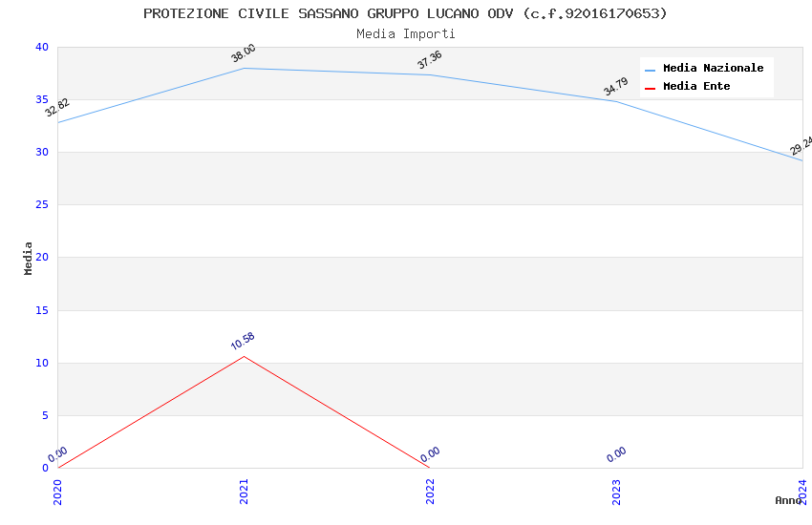Select the 10.58 peak data label
This screenshot has height=525, width=812.
243,342
